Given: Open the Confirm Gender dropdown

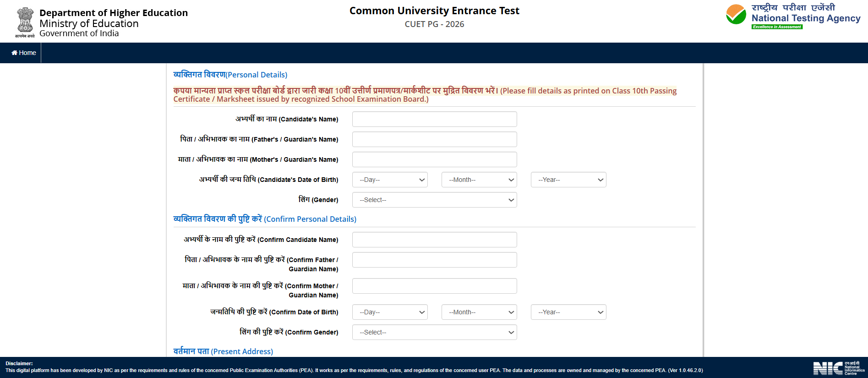Looking at the screenshot, I should click(x=434, y=332).
